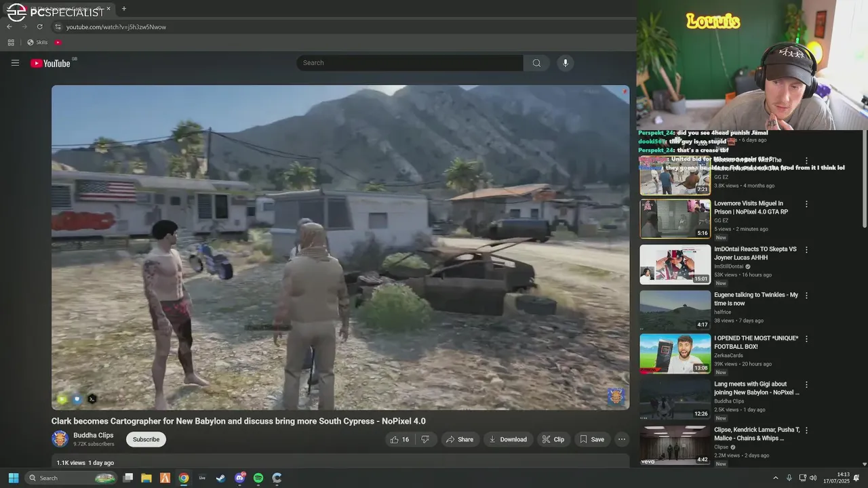This screenshot has height=488, width=868.
Task: Download the current video
Action: pyautogui.click(x=508, y=439)
